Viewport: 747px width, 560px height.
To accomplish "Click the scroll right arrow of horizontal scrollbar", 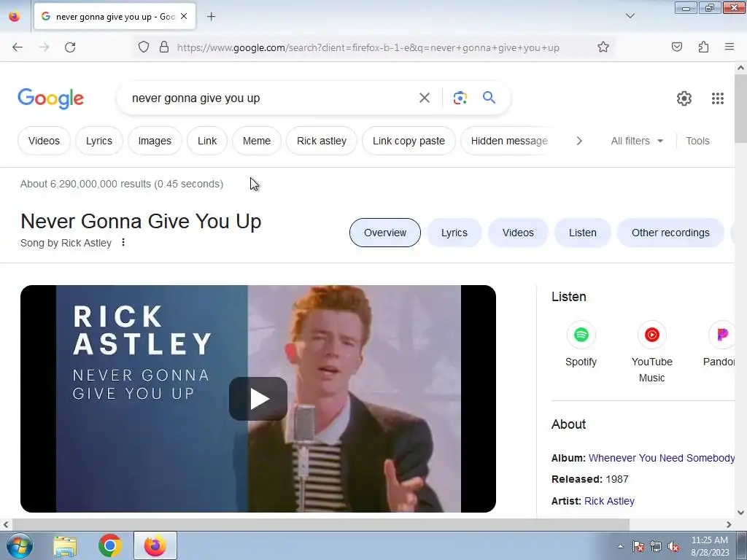I will (x=729, y=524).
